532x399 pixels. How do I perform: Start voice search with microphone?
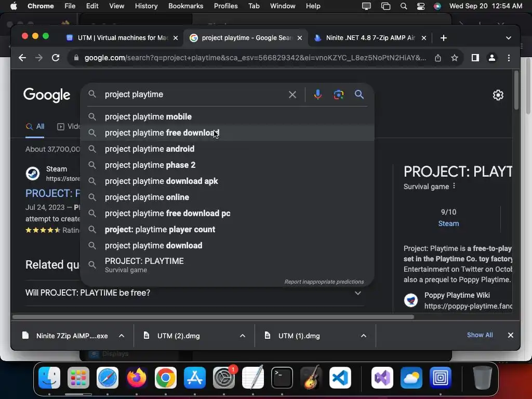click(317, 95)
